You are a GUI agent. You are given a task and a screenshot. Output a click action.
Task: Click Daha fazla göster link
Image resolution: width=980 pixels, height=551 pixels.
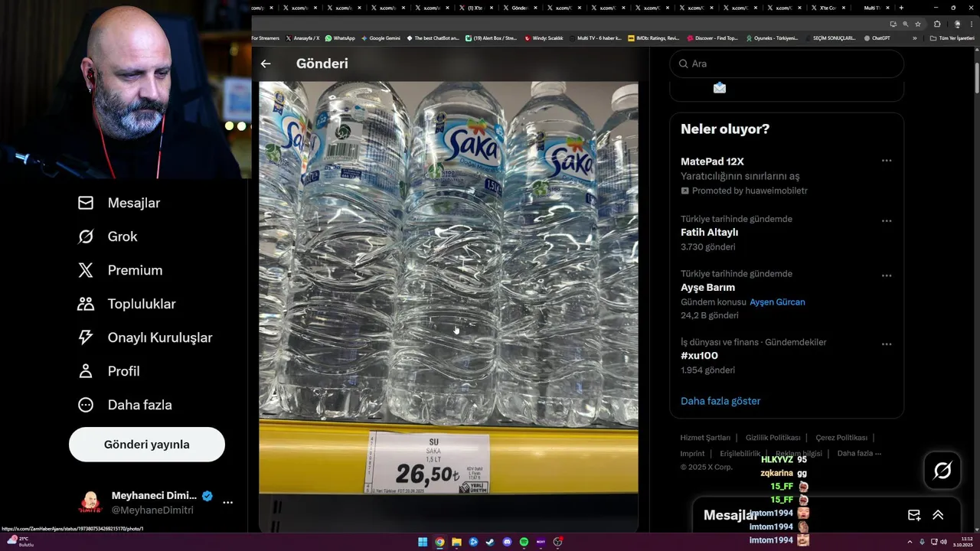(x=720, y=401)
